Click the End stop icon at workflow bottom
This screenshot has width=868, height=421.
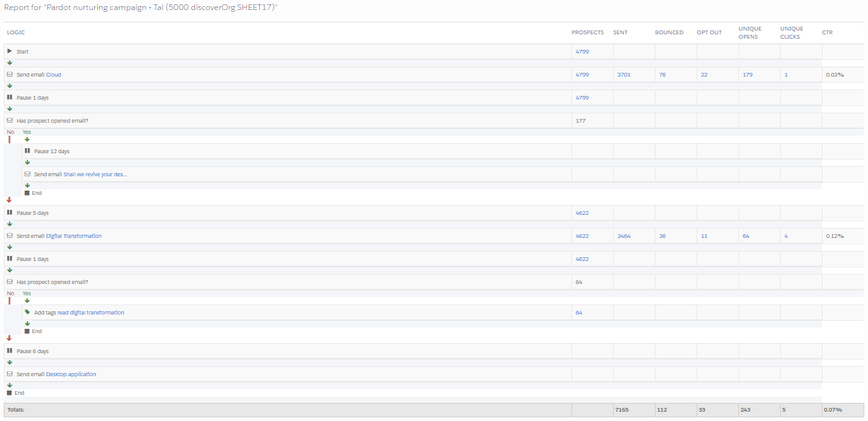pyautogui.click(x=9, y=392)
